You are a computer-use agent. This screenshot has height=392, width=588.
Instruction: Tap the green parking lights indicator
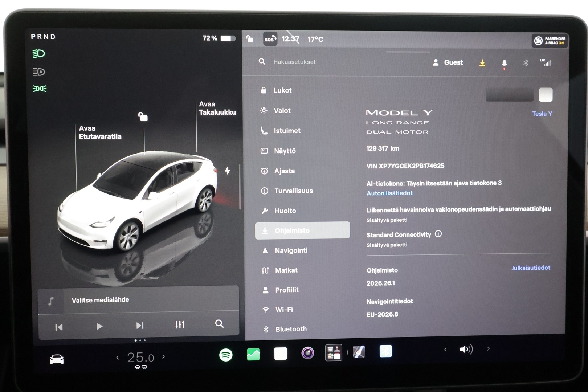40,89
